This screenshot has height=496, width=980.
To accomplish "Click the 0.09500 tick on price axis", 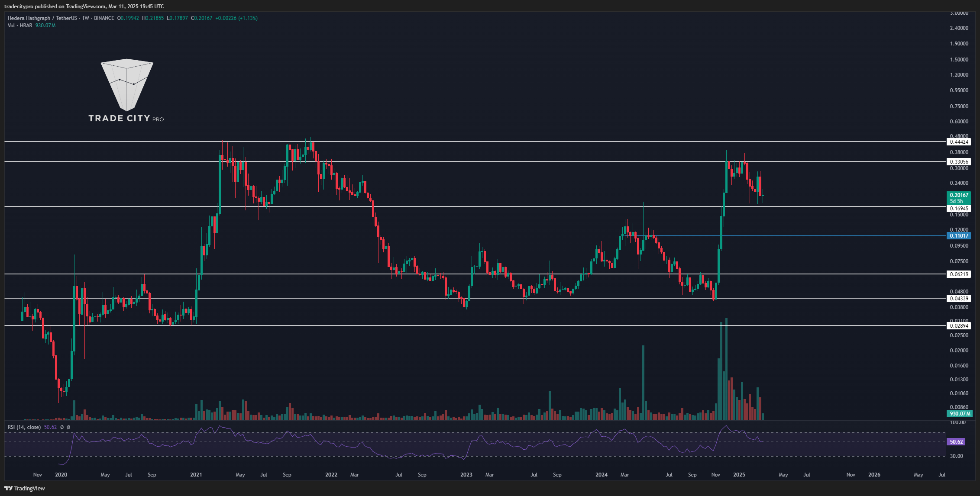I will [x=959, y=246].
